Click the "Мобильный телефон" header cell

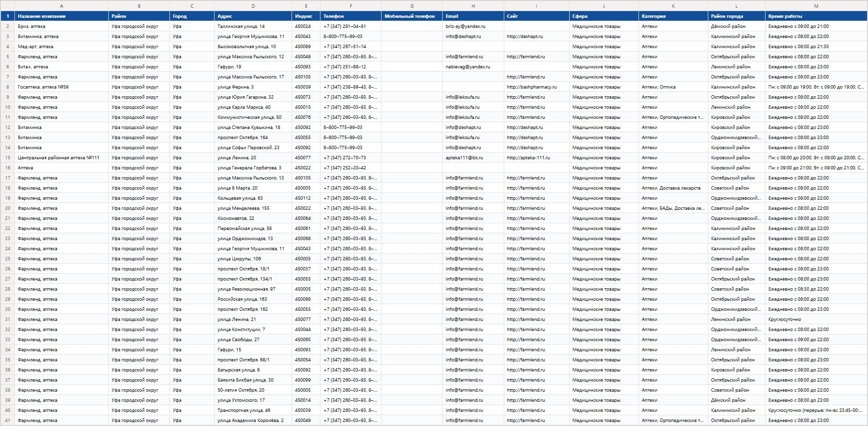[412, 16]
